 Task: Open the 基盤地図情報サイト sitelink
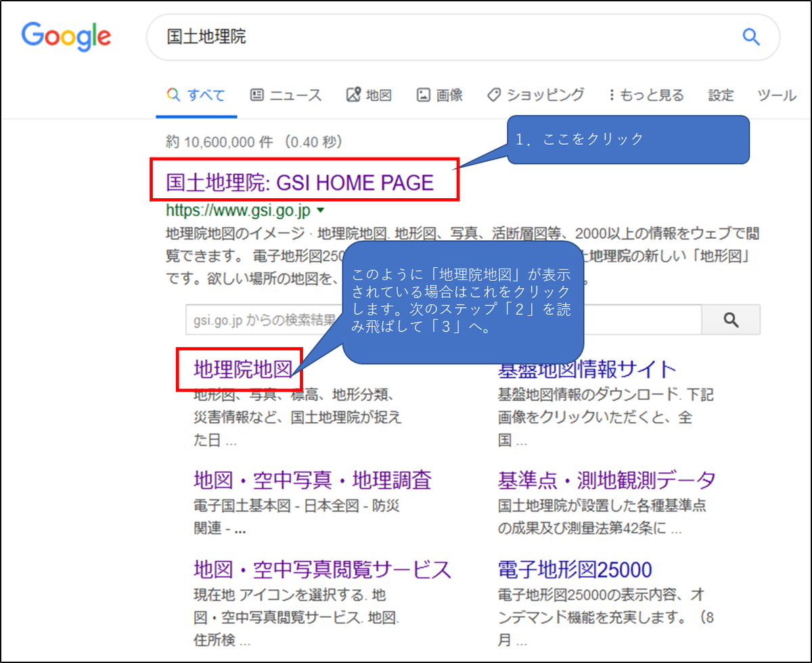point(587,369)
